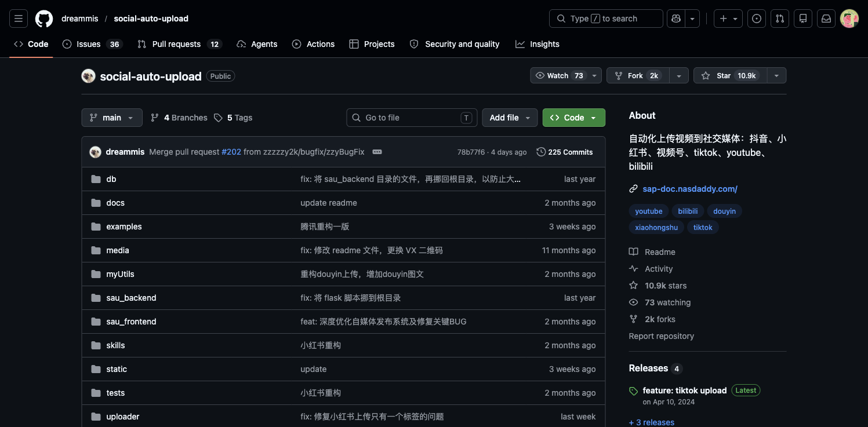Open the main branch selector dropdown
Viewport: 868px width, 427px height.
pyautogui.click(x=112, y=118)
